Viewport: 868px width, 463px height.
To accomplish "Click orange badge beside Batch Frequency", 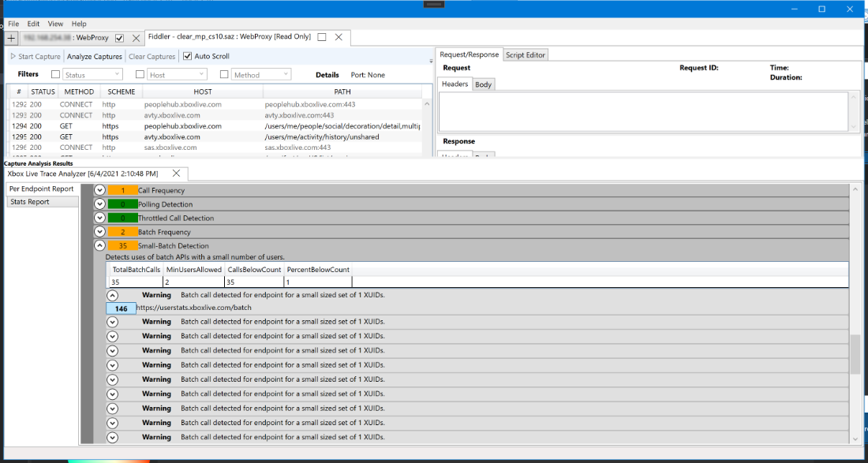I will click(x=123, y=232).
